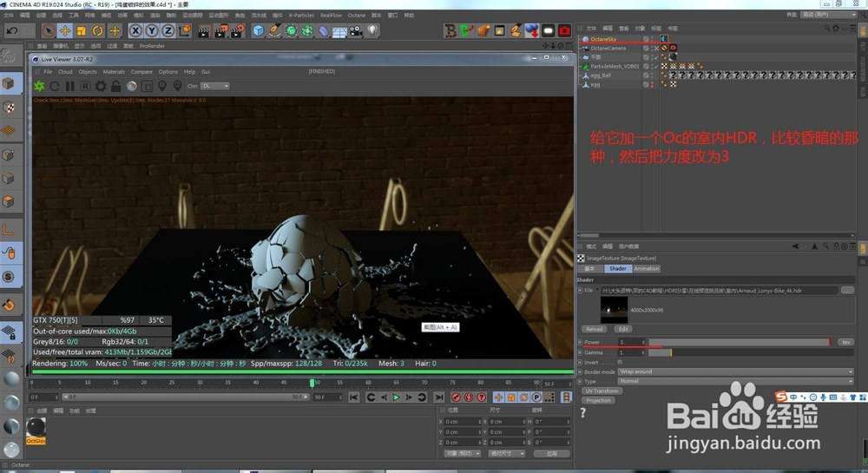Activate the Scale tool
868x473 pixels.
(82, 31)
